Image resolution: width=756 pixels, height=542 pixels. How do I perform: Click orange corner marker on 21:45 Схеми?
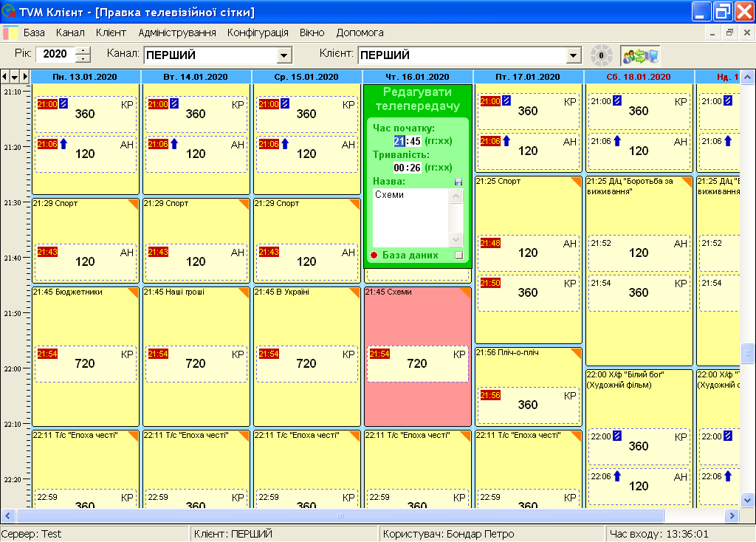click(466, 292)
